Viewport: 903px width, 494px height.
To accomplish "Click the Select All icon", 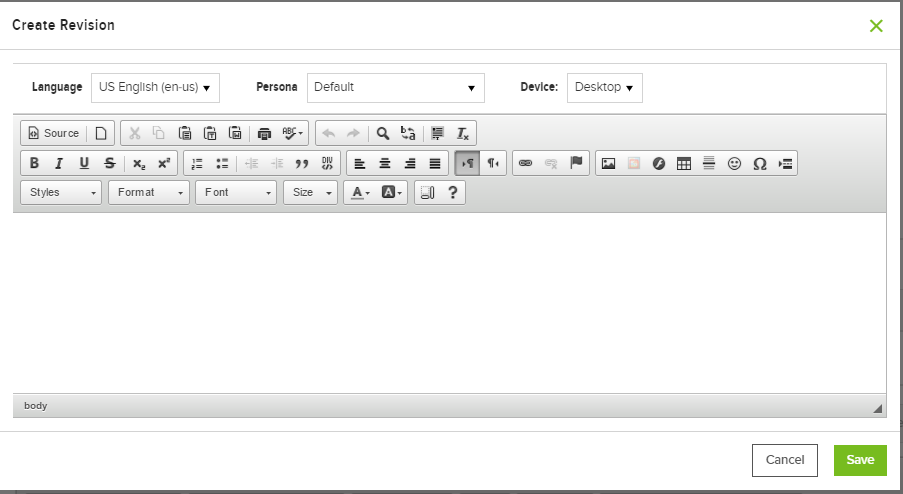I will (438, 133).
